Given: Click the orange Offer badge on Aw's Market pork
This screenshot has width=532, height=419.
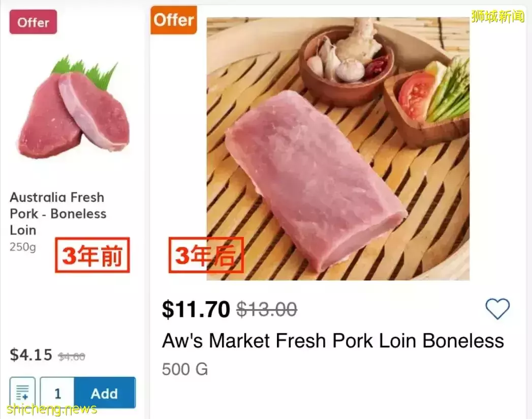Looking at the screenshot, I should (x=174, y=20).
